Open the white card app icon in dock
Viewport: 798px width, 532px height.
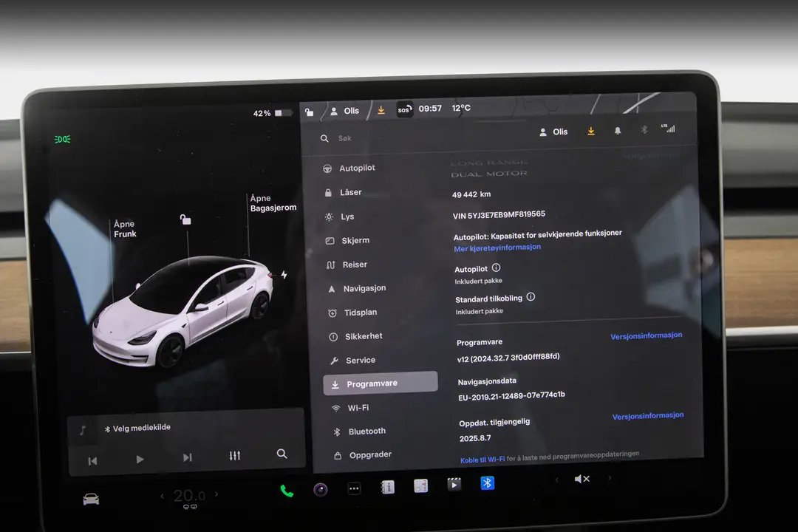421,485
